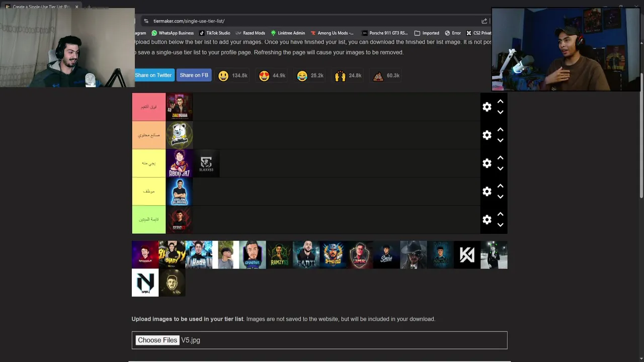This screenshot has height=362, width=644.
Task: Move the green bottom tier row up
Action: point(500,214)
